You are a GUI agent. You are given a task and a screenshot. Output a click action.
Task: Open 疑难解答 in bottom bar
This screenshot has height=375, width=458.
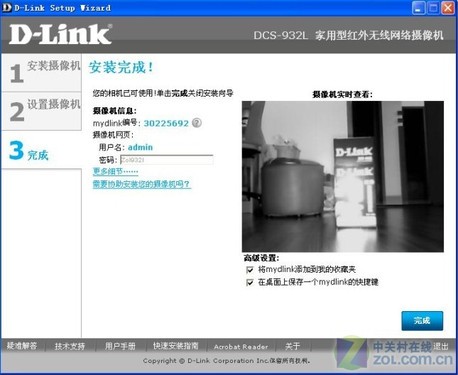(22, 346)
